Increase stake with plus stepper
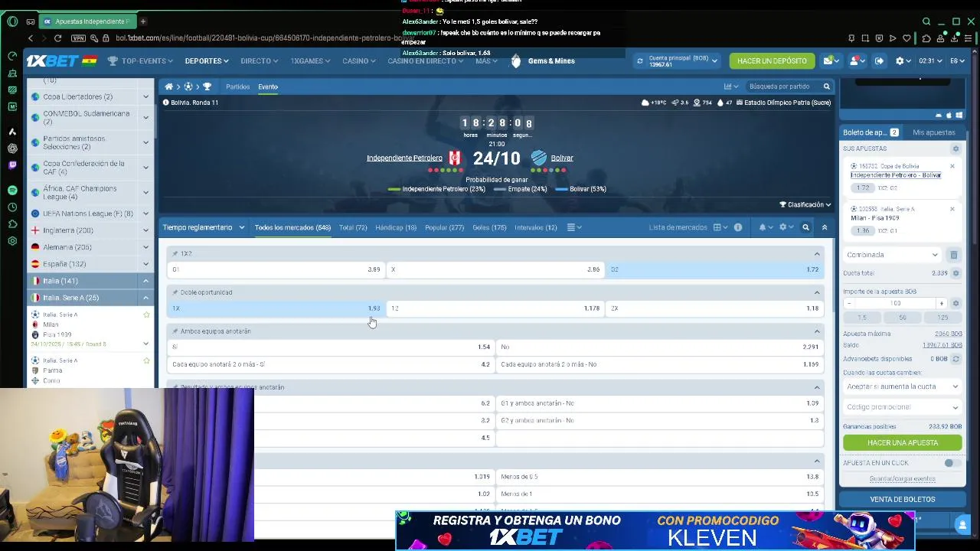Viewport: 980px width, 551px height. tap(942, 303)
